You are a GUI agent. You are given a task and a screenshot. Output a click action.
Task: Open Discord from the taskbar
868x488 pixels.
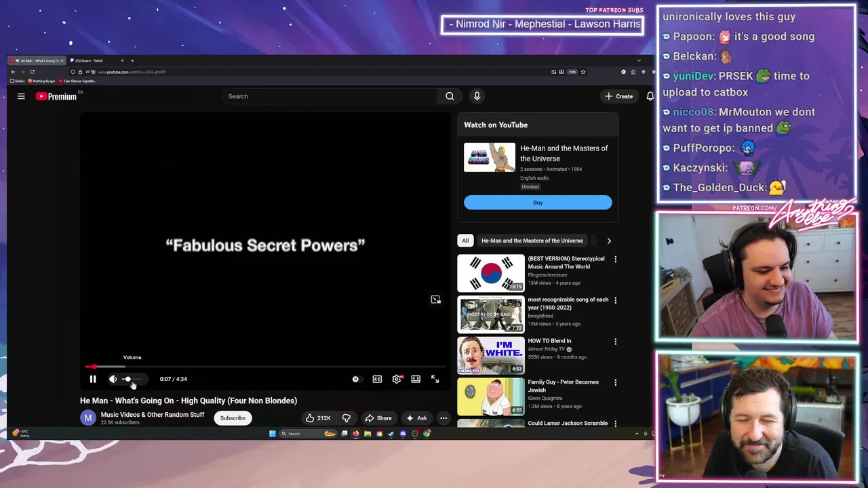[403, 434]
